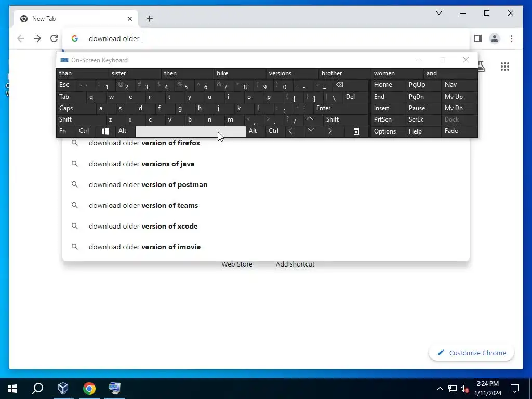Screen dimensions: 532x399
Task: Show hidden system tray icons
Action: 440,389
